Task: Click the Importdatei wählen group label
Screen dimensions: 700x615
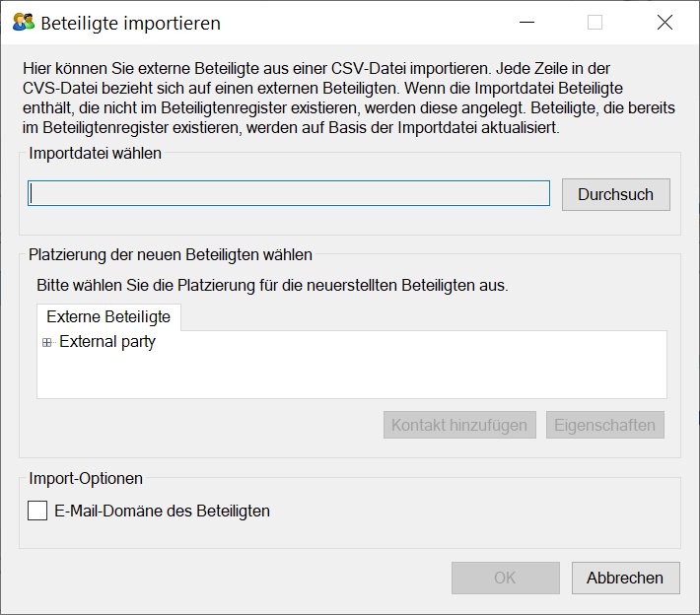Action: tap(96, 154)
